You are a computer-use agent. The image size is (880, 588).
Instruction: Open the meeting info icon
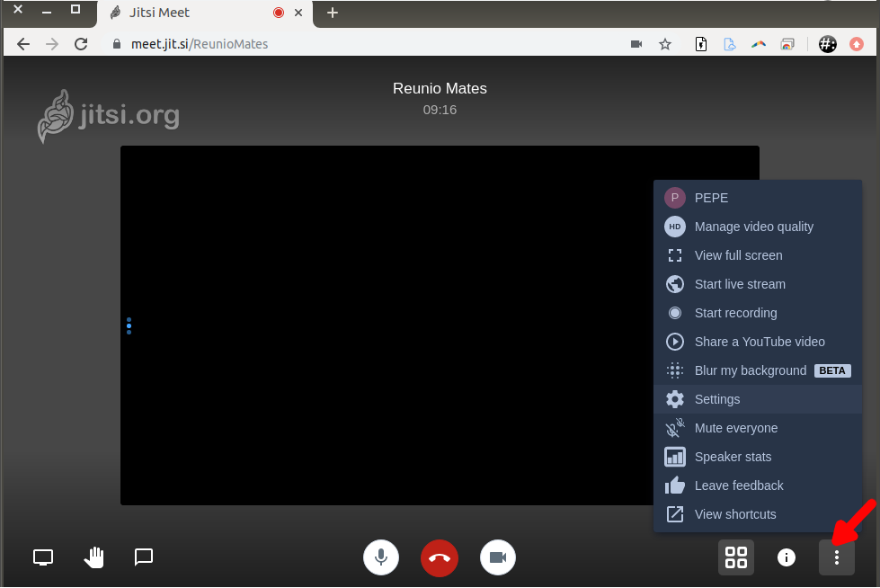(787, 557)
